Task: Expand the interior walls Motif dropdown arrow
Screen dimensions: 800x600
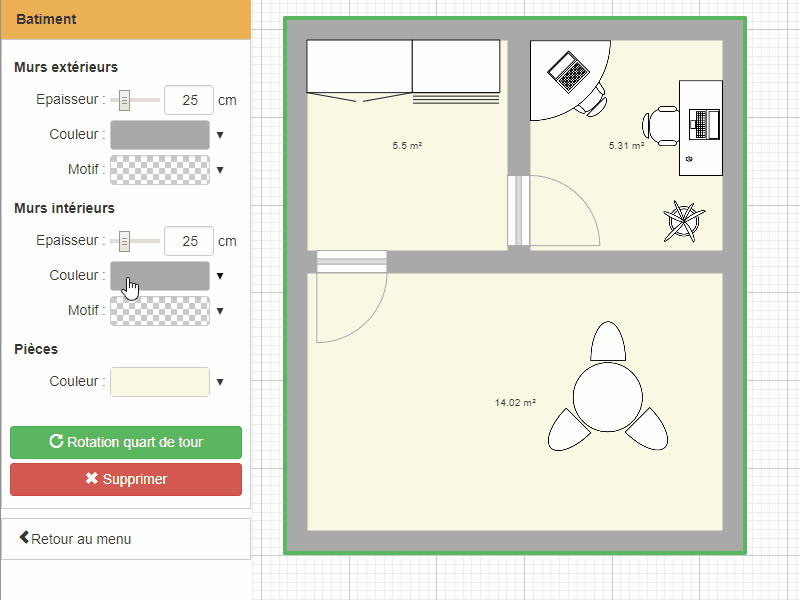Action: (x=220, y=311)
